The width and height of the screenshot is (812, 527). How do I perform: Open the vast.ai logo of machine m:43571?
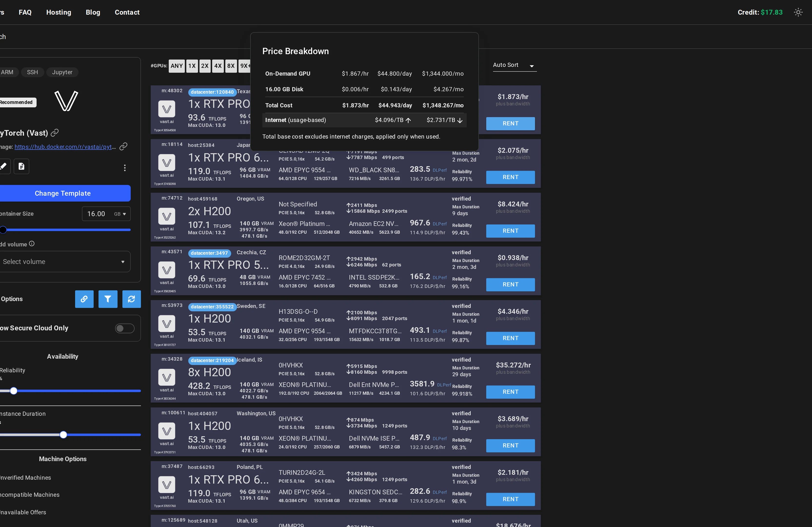(167, 270)
